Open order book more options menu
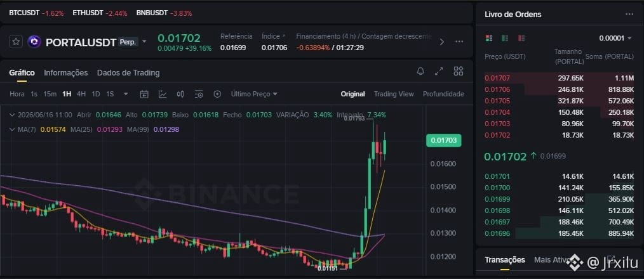644x279 pixels. click(x=629, y=14)
